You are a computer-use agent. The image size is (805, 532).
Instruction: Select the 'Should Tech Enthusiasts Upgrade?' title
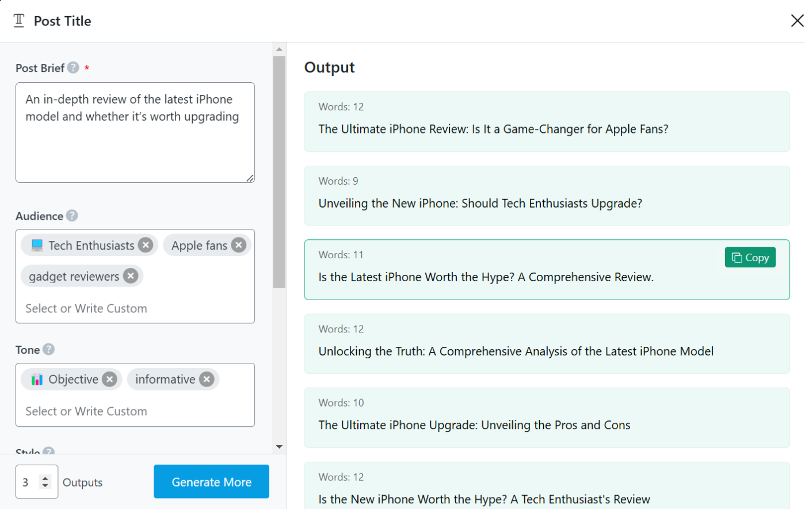[547, 196]
